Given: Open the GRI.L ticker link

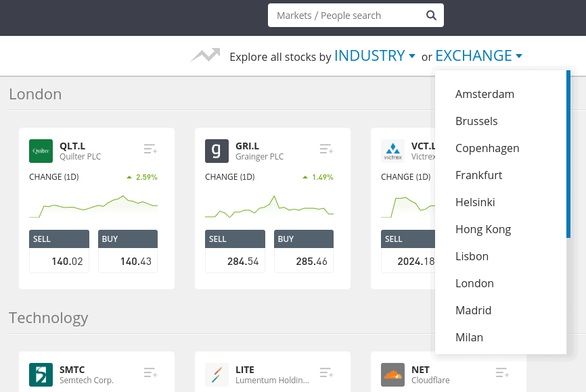Looking at the screenshot, I should tap(248, 146).
